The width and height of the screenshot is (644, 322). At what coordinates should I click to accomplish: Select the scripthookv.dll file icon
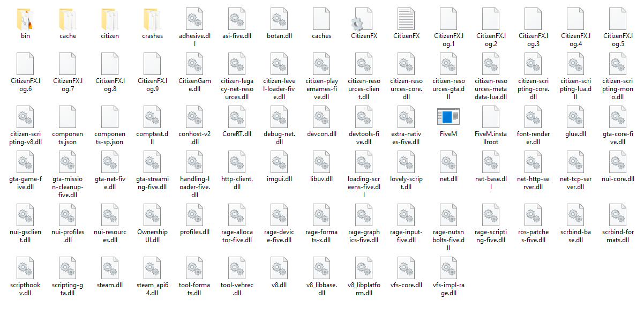(26, 268)
